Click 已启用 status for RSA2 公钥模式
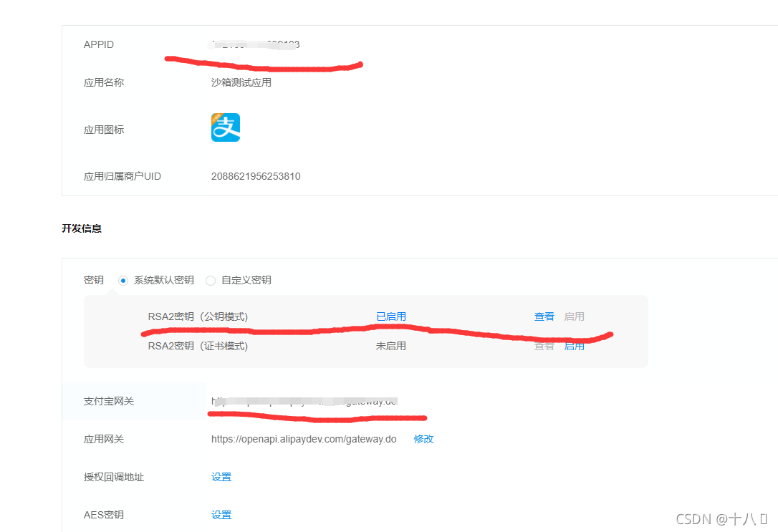778x532 pixels. point(391,316)
